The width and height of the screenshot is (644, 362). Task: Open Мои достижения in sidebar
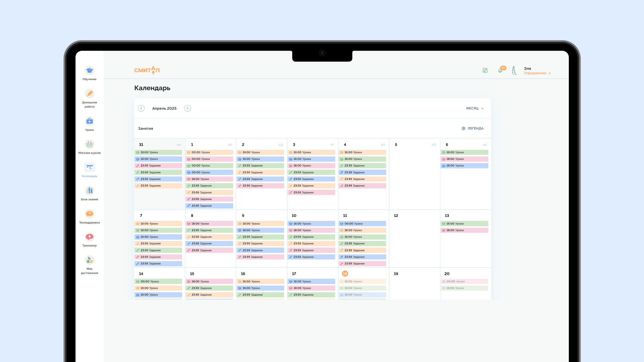click(x=89, y=260)
